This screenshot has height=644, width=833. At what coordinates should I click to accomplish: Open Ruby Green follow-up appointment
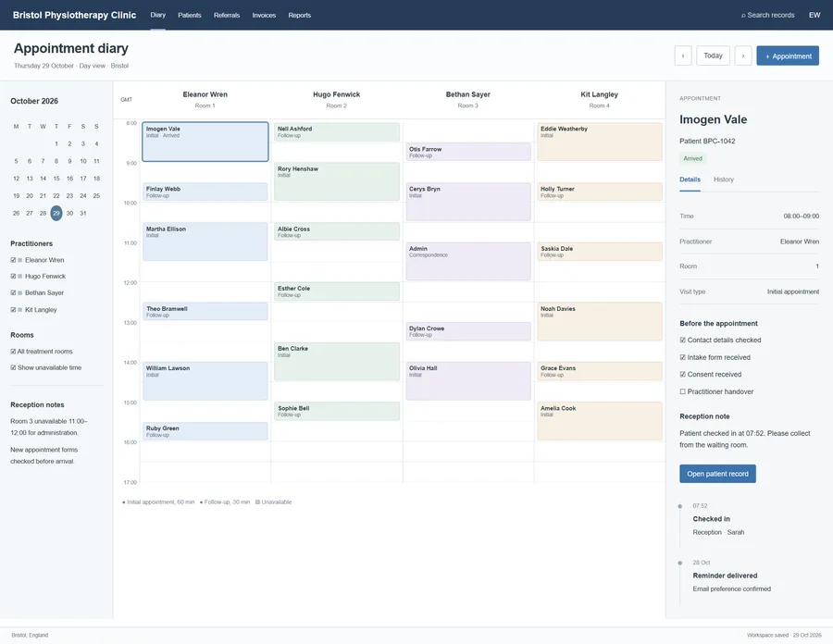click(x=205, y=431)
